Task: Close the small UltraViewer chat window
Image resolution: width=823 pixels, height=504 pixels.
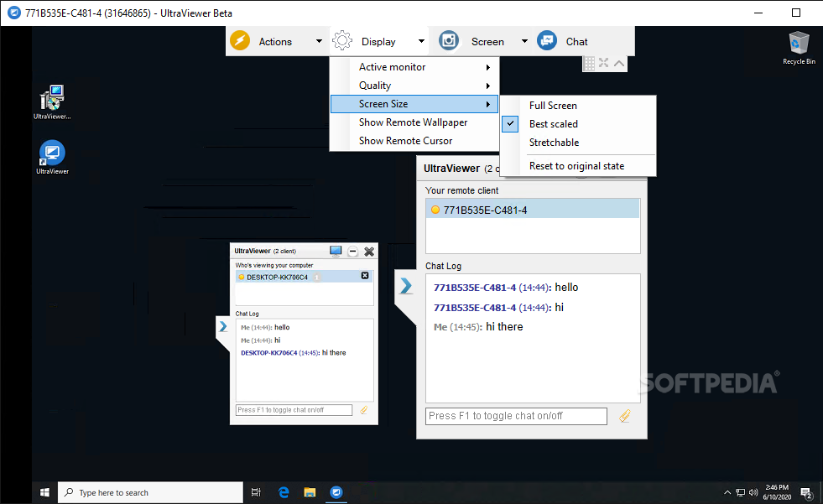Action: point(369,252)
